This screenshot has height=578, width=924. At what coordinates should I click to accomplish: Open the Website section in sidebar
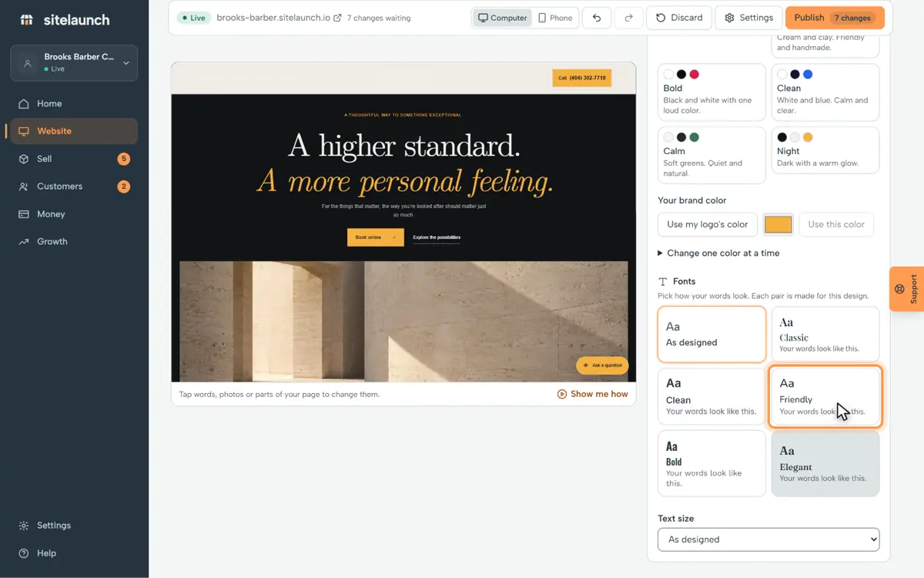(74, 131)
